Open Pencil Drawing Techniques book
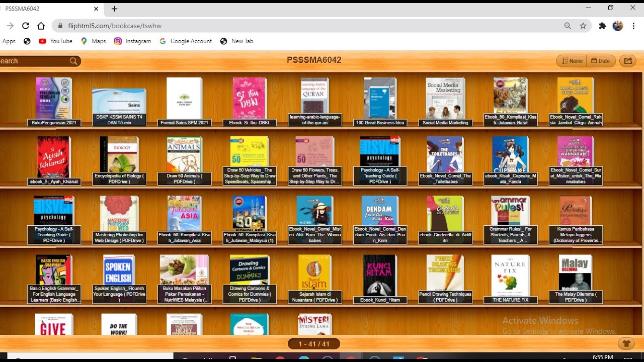This screenshot has width=644, height=362. (445, 279)
